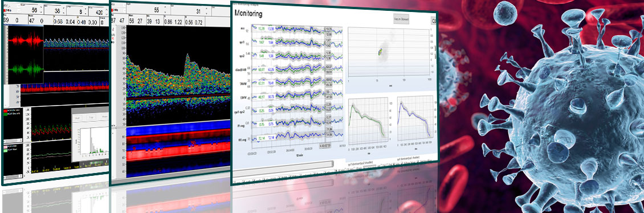
Task: Click the partially visible CL button beside Copy to Clipboard
Action: (x=434, y=21)
